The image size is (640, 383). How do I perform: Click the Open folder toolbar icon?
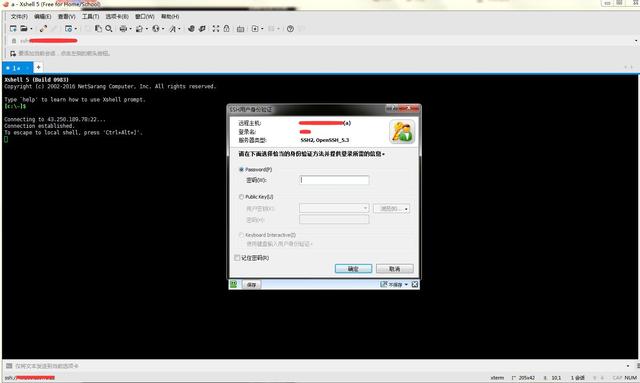pos(24,29)
